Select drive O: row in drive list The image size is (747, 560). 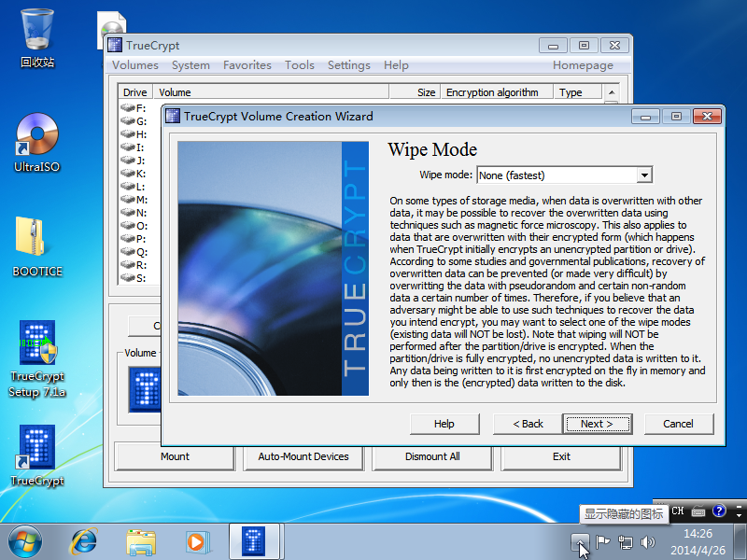click(134, 226)
